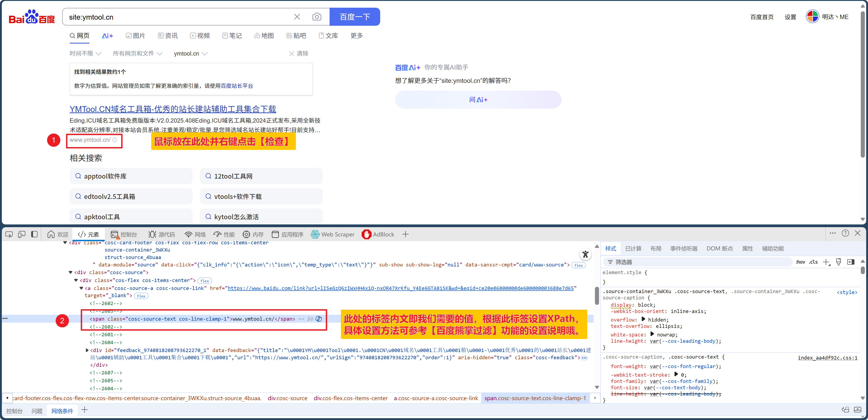Click the inspect element picker icon
The width and height of the screenshot is (868, 420).
coord(9,234)
